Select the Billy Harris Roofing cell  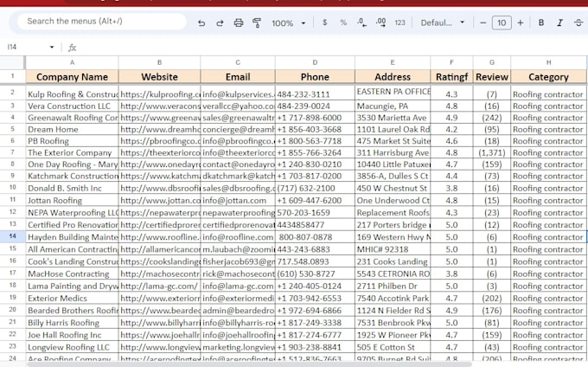72,323
